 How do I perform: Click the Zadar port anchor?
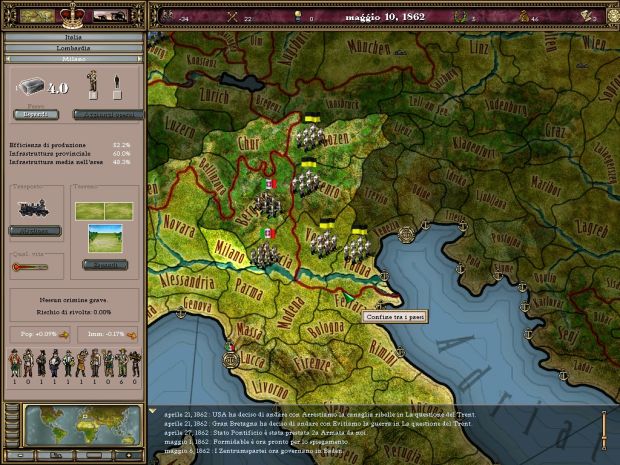coord(563,375)
